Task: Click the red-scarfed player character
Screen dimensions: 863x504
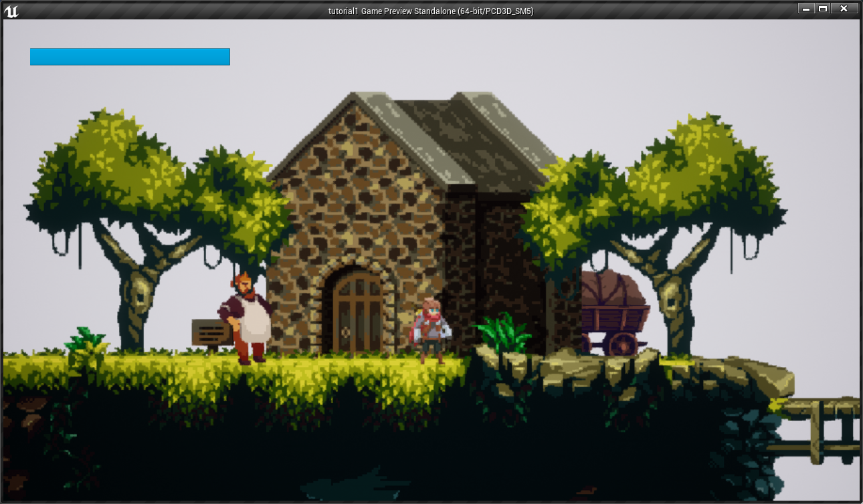Action: (x=431, y=330)
